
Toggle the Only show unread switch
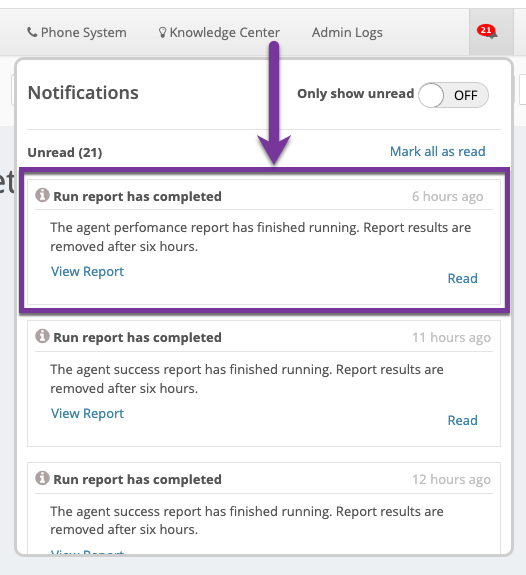(x=453, y=95)
